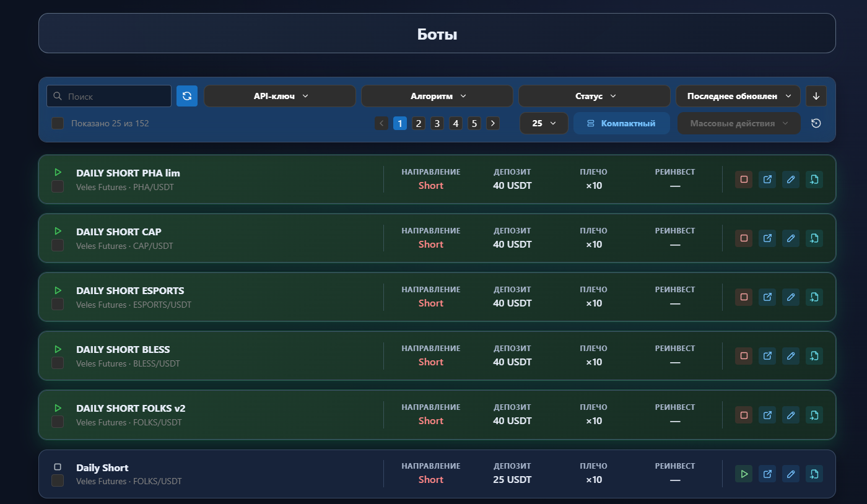
Task: Jump to page 3 in pagination
Action: click(x=437, y=123)
